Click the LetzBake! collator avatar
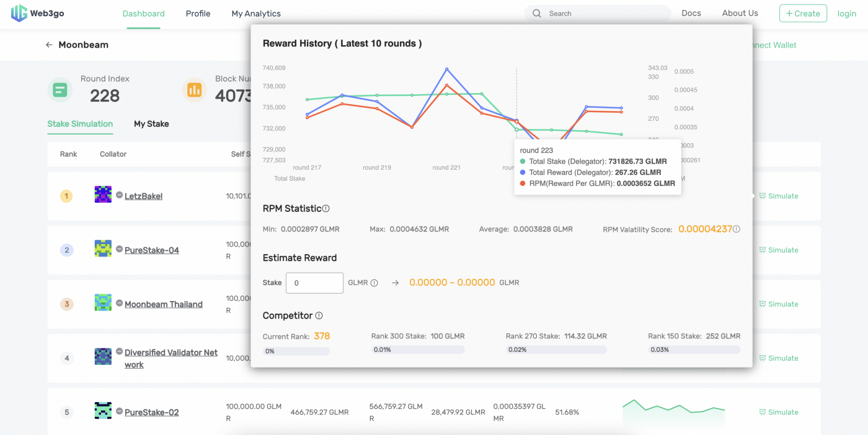868x435 pixels. tap(103, 195)
